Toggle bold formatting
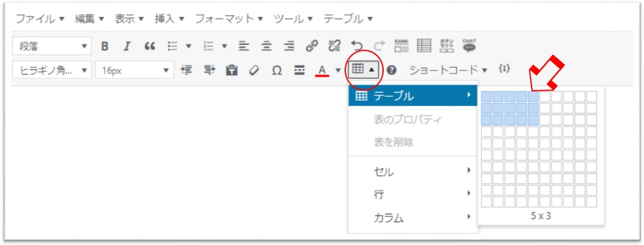Image resolution: width=644 pixels, height=245 pixels. coord(105,46)
